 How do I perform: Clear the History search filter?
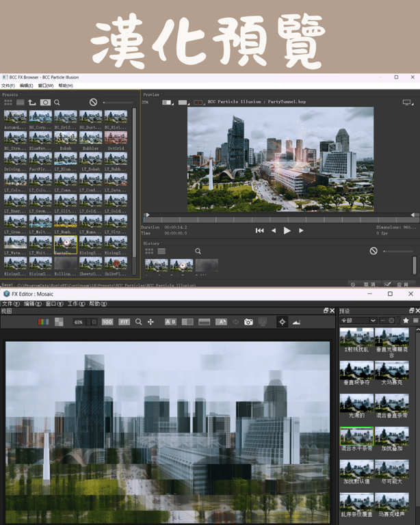[373, 251]
